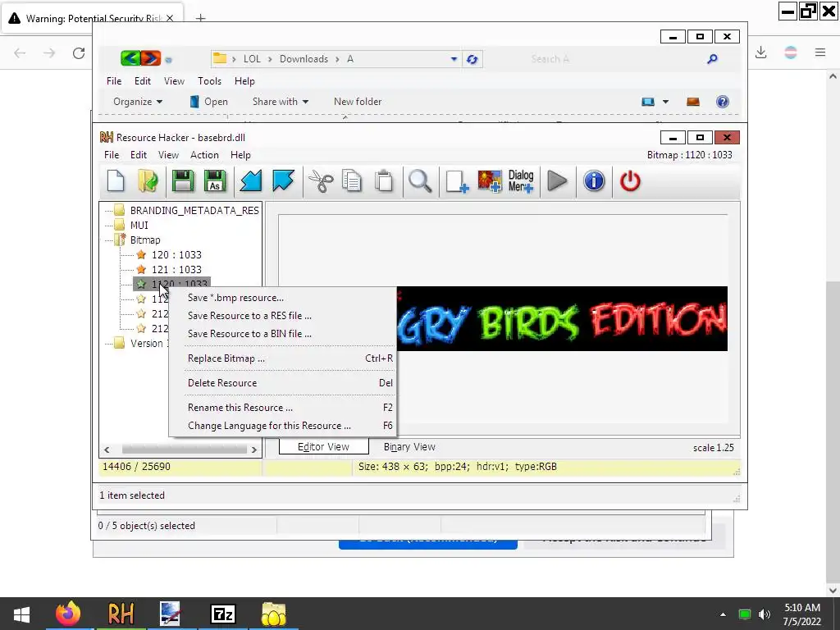The width and height of the screenshot is (840, 630).
Task: Open Resource Hacker from the taskbar
Action: 121,614
